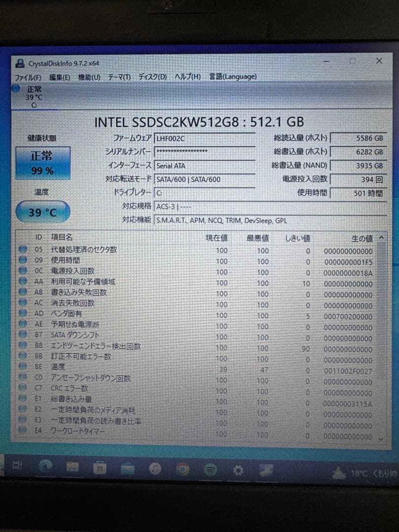
Task: Click status icon for row 05 代替処理済のセクタ数
Action: [x=23, y=249]
